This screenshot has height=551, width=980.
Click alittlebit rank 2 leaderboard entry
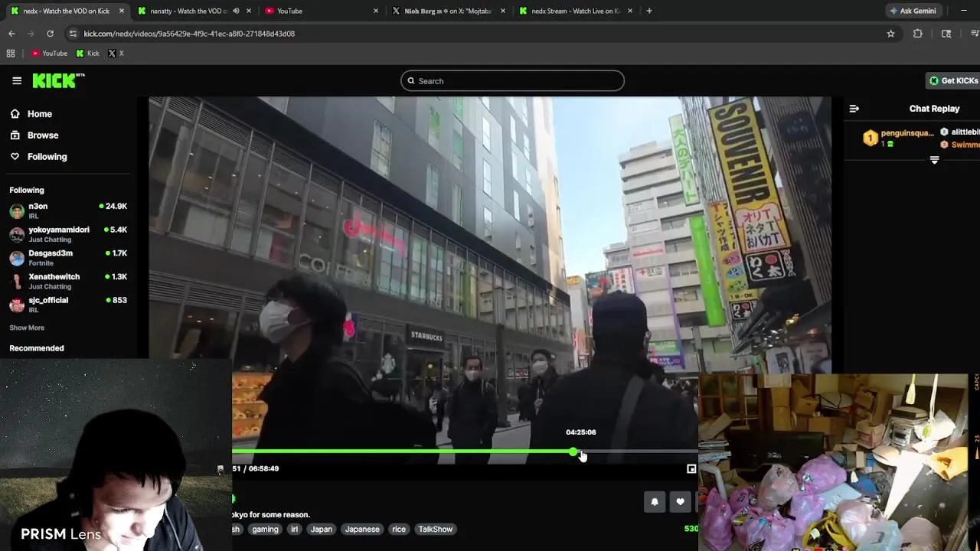(959, 132)
